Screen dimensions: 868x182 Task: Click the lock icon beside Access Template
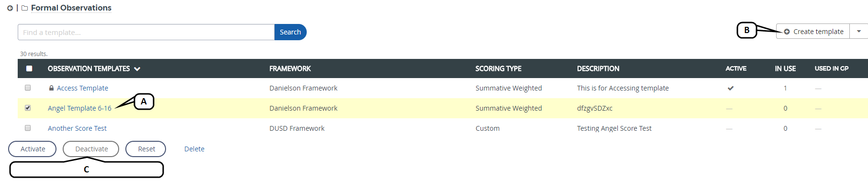51,88
